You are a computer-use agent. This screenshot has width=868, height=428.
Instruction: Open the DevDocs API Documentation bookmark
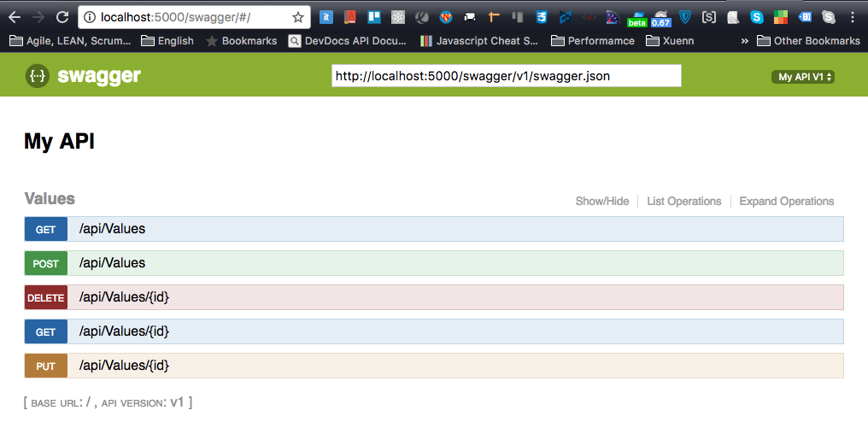350,40
